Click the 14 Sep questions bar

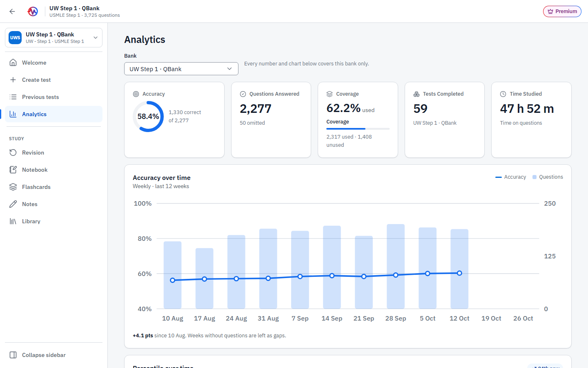click(332, 267)
